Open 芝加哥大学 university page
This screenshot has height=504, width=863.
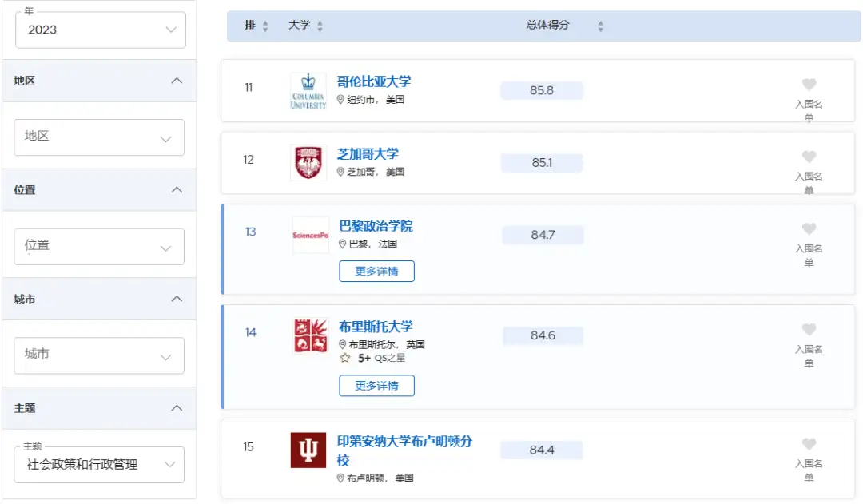tap(368, 154)
